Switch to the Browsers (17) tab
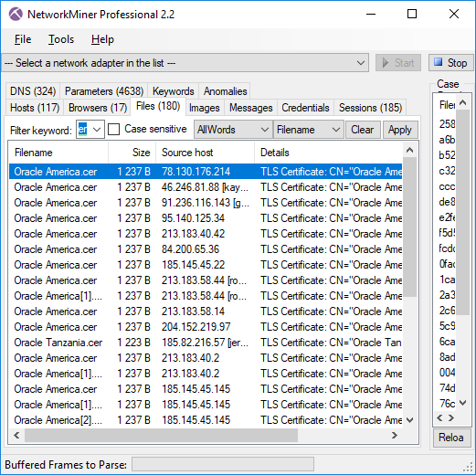 click(97, 108)
